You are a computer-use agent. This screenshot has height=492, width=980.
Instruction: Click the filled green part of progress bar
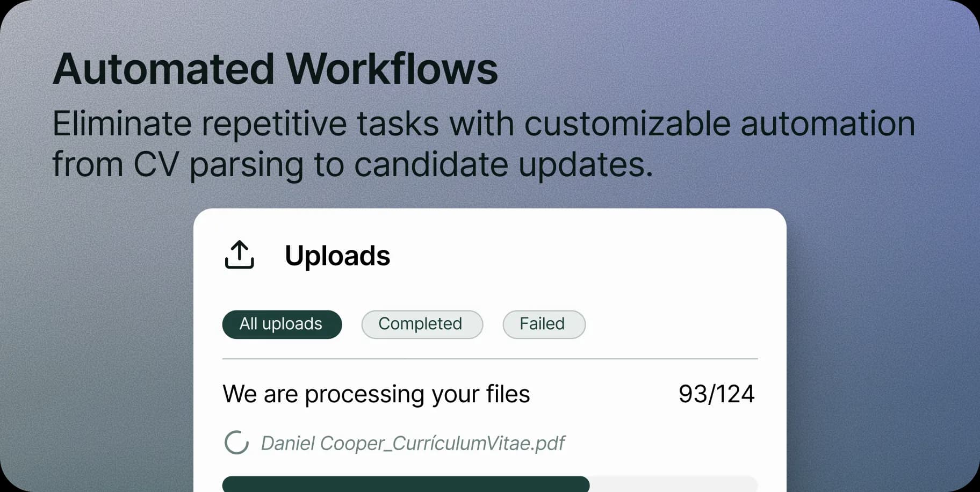[x=406, y=483]
